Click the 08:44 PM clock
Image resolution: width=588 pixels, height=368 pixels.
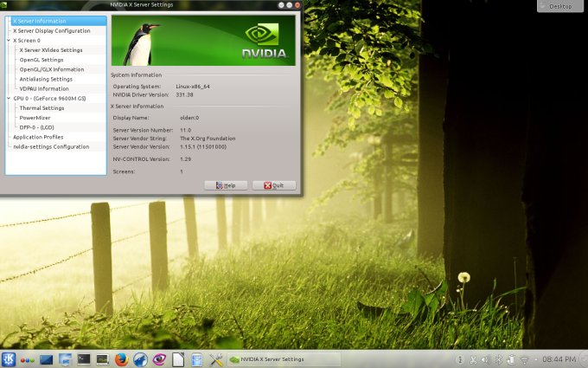click(559, 359)
